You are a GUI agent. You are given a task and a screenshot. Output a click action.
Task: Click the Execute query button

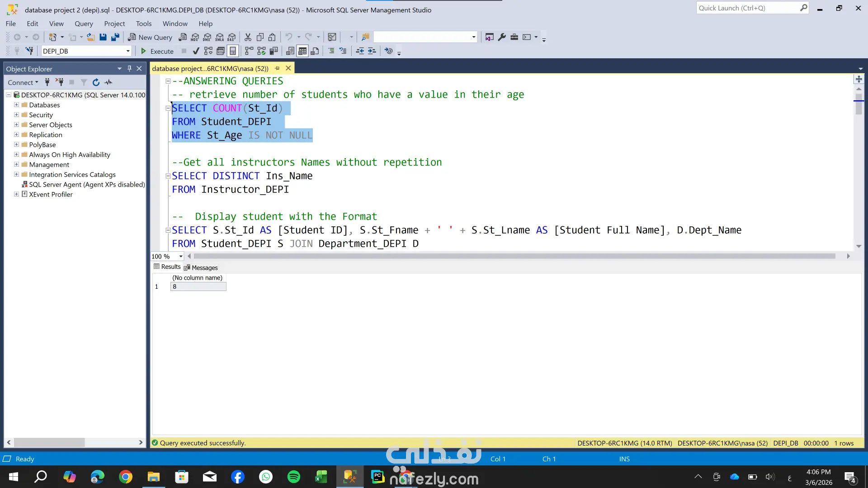(157, 51)
